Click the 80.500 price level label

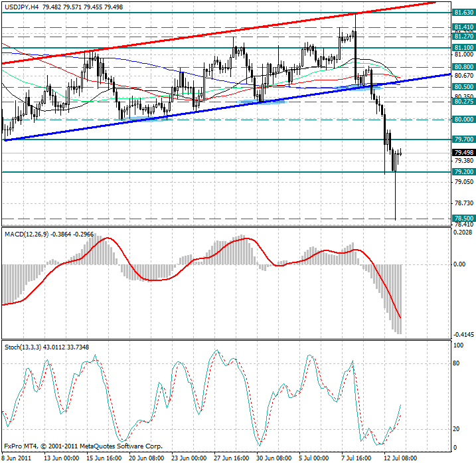click(x=463, y=87)
